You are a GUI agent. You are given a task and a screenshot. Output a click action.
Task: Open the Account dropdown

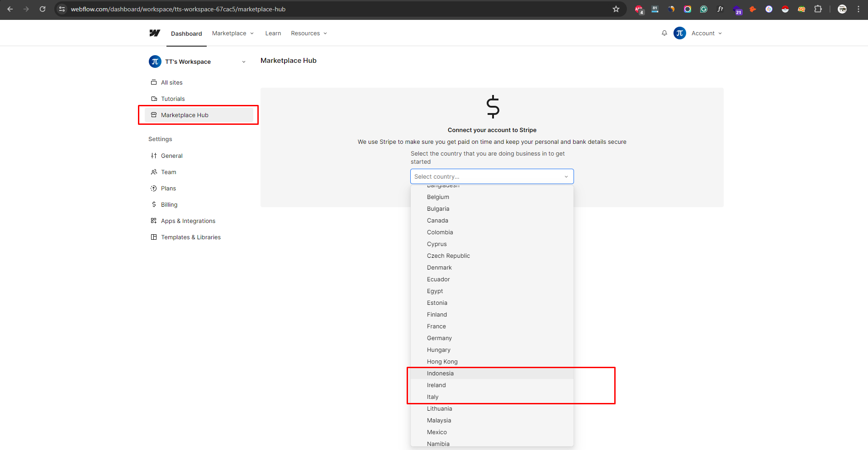click(x=707, y=33)
